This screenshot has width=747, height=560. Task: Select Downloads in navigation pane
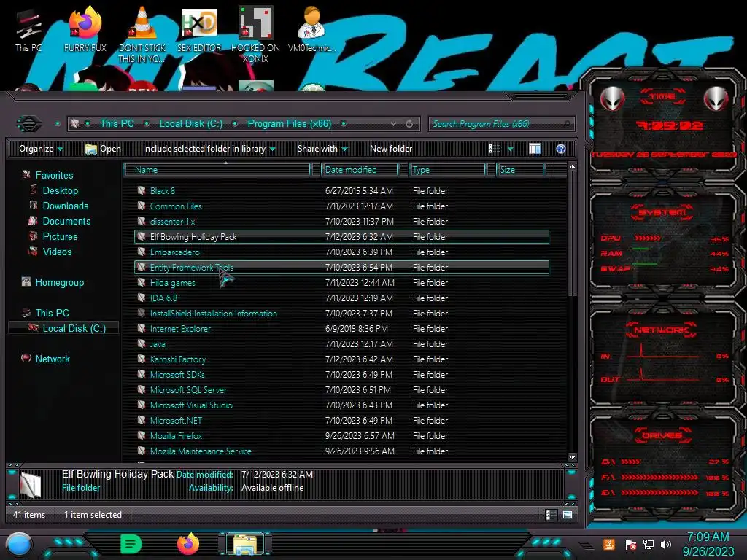[x=59, y=206]
